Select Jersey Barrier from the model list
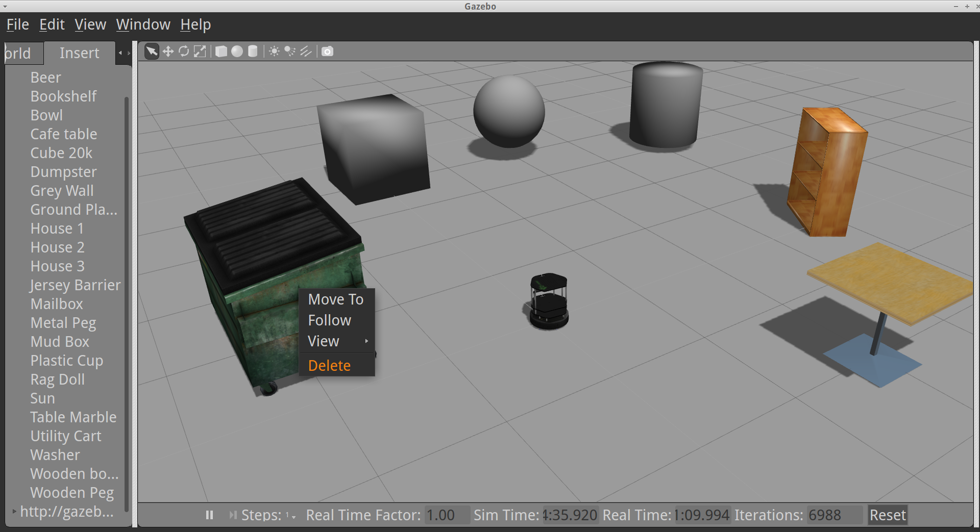The height and width of the screenshot is (532, 980). 75,285
